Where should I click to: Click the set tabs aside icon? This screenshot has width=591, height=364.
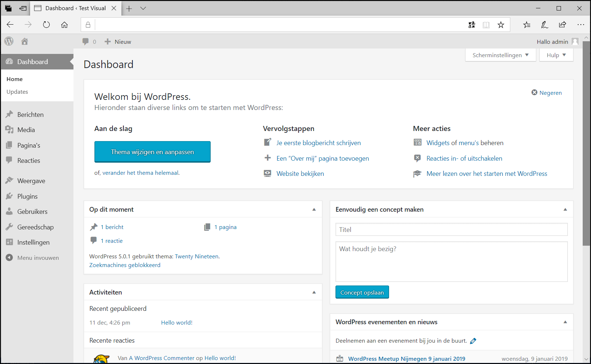coord(23,8)
